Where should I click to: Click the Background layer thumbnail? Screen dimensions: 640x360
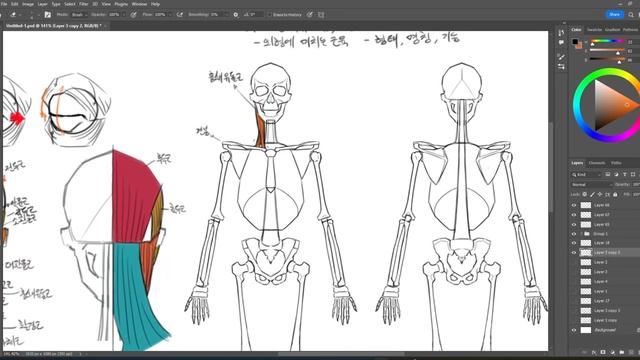click(x=586, y=330)
